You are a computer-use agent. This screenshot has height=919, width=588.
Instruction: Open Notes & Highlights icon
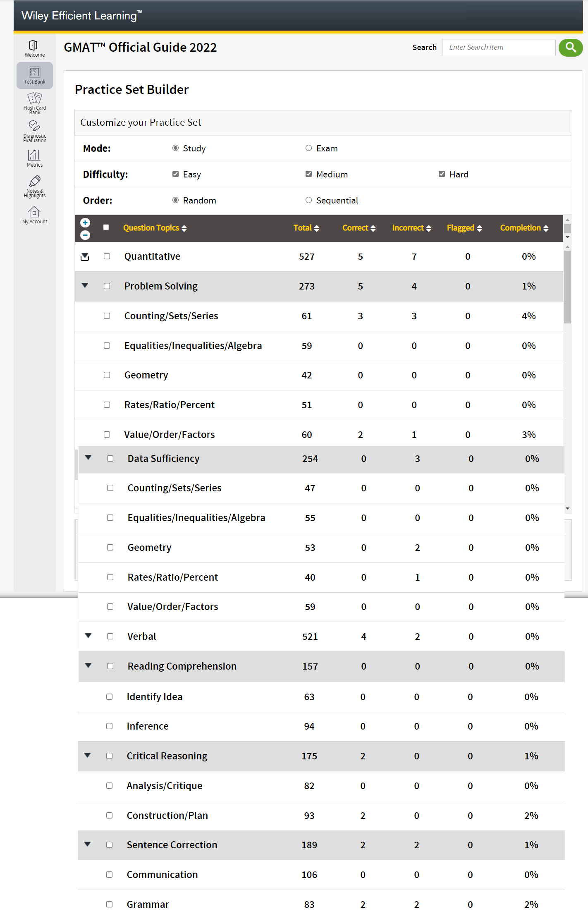[x=34, y=181]
